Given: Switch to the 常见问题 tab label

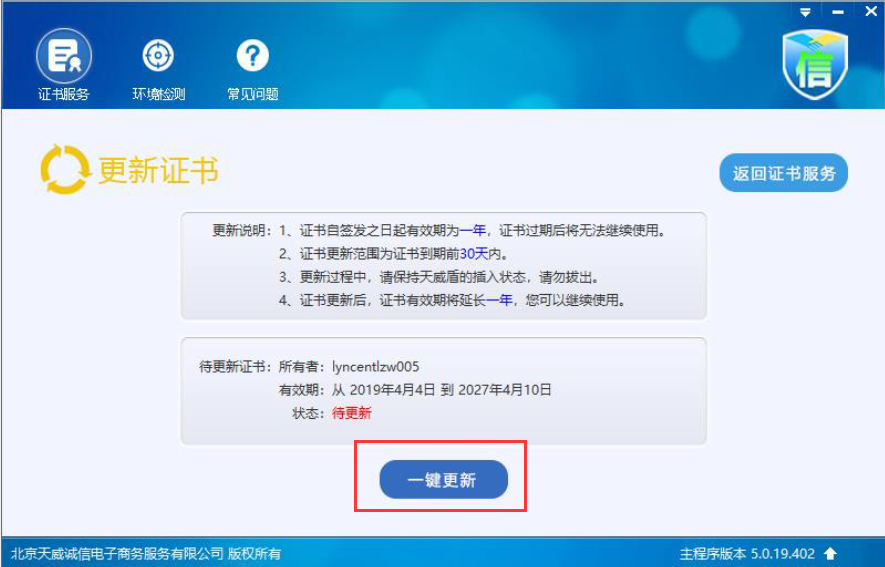Looking at the screenshot, I should [253, 94].
